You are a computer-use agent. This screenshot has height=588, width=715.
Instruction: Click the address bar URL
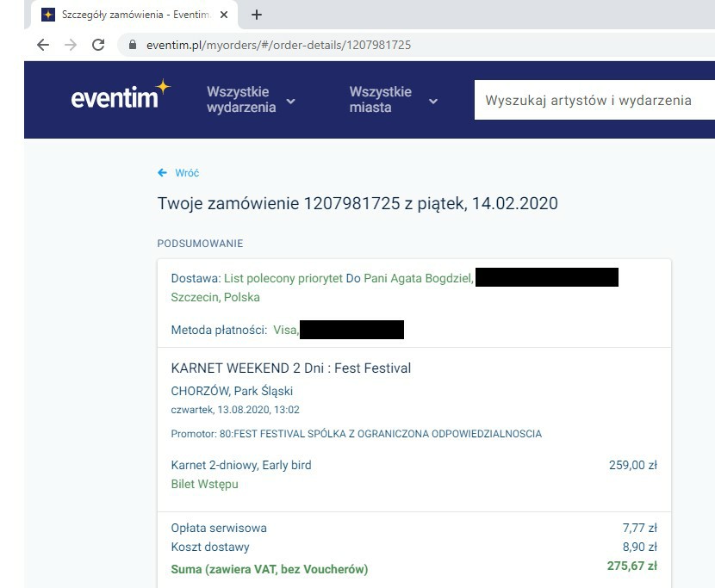point(278,45)
